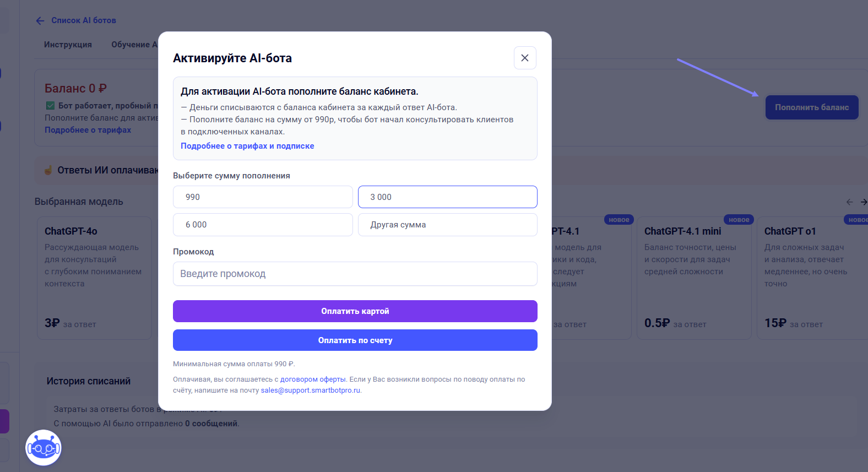This screenshot has height=472, width=868.
Task: Close the AI-bot activation dialog
Action: pyautogui.click(x=525, y=58)
